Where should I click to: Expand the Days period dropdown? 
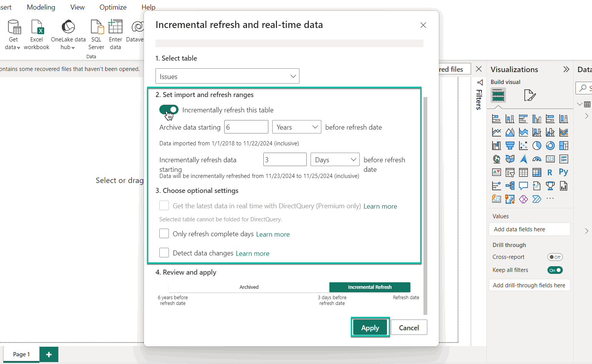[335, 160]
